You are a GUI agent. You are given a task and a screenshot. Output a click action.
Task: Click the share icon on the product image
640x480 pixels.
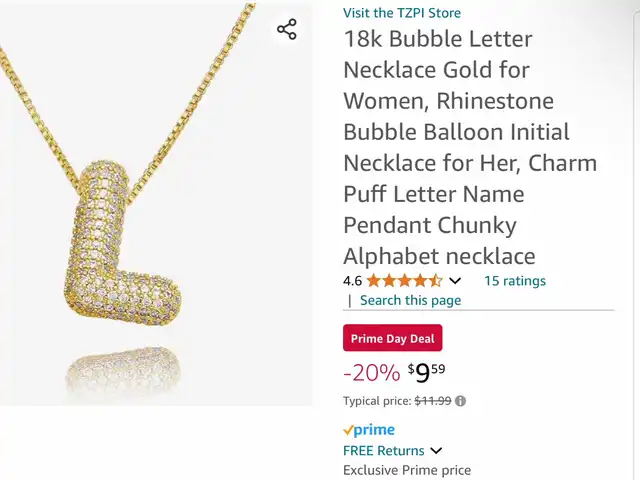pos(287,29)
